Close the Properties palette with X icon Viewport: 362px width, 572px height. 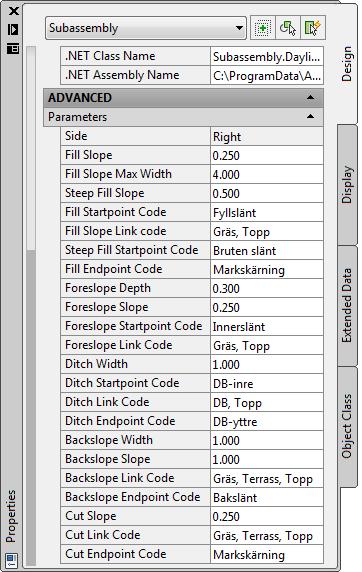click(x=14, y=11)
